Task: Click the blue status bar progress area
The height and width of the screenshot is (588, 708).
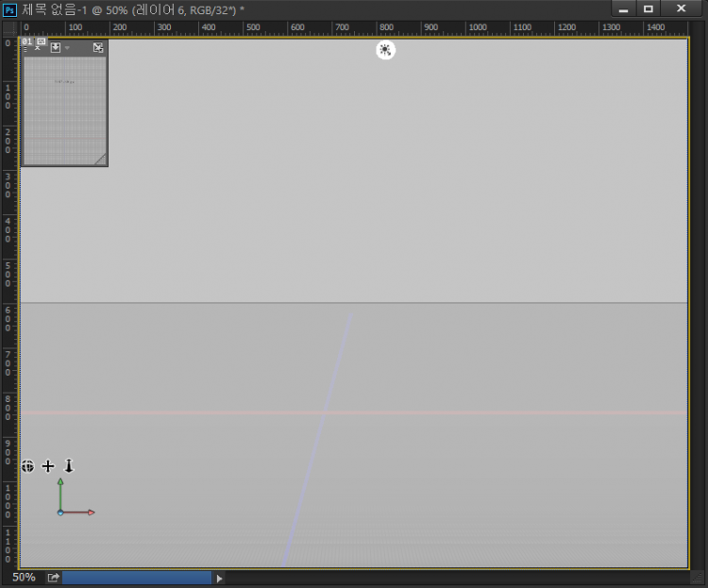Action: tap(137, 578)
